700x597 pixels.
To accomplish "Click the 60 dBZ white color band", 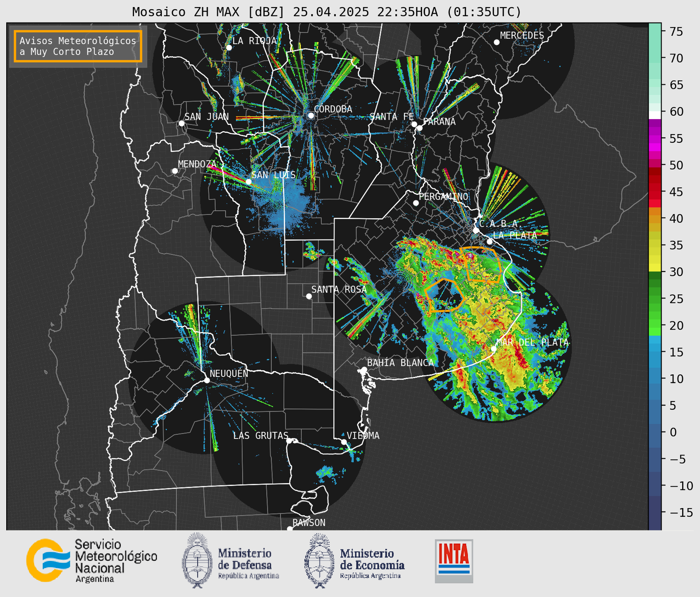I will click(x=655, y=115).
